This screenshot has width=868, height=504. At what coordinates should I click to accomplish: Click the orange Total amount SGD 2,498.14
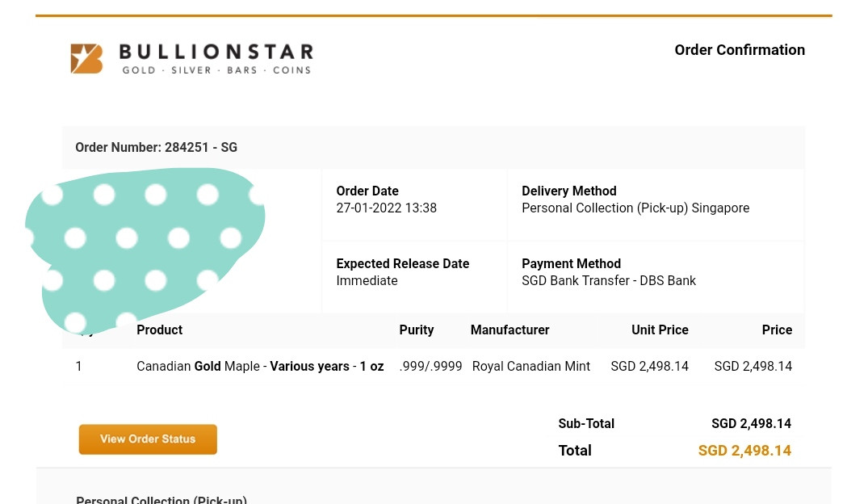click(x=744, y=451)
